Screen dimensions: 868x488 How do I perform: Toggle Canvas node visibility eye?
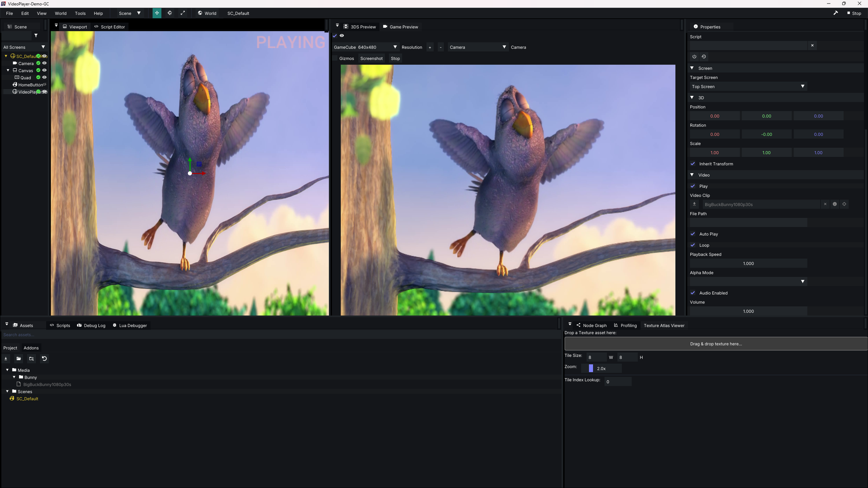[x=44, y=70]
